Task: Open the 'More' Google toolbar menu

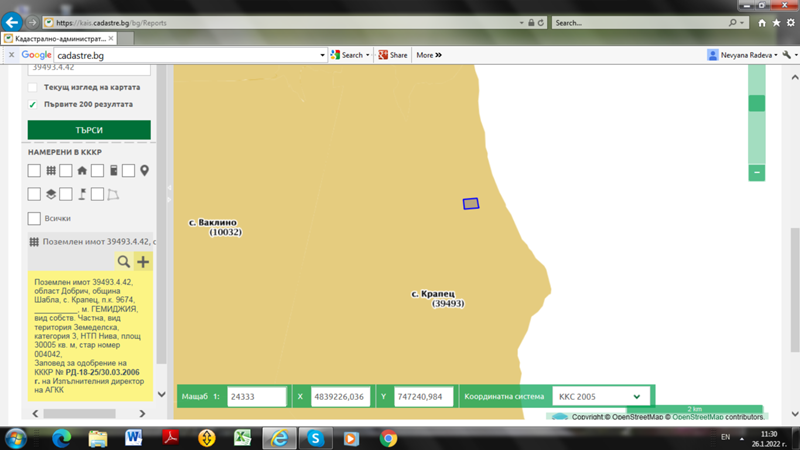Action: coord(428,55)
